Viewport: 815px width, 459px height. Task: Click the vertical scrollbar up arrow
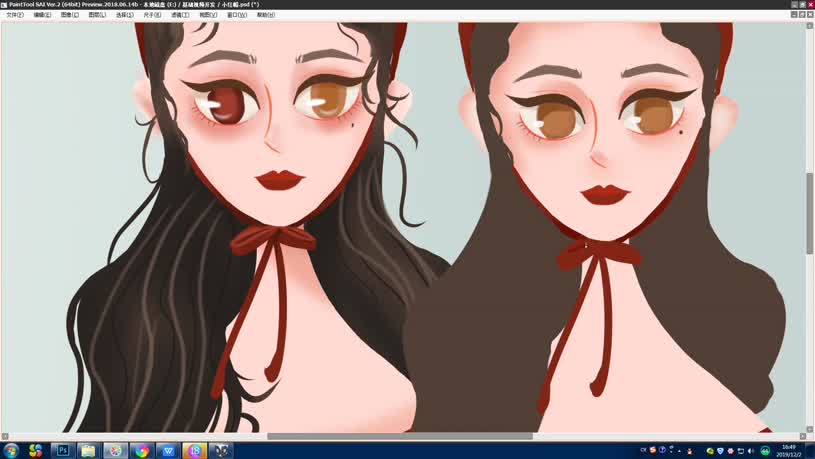[809, 25]
